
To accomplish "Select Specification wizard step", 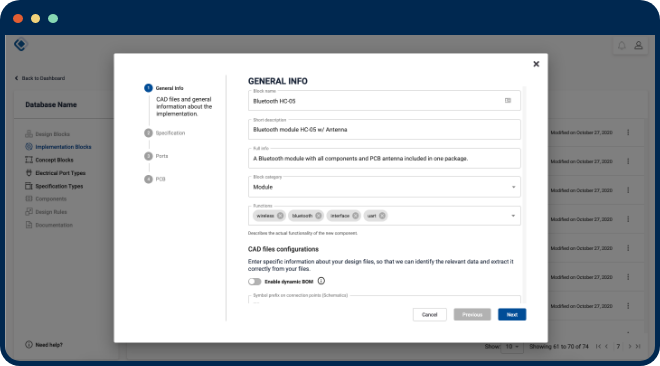I will pyautogui.click(x=165, y=133).
